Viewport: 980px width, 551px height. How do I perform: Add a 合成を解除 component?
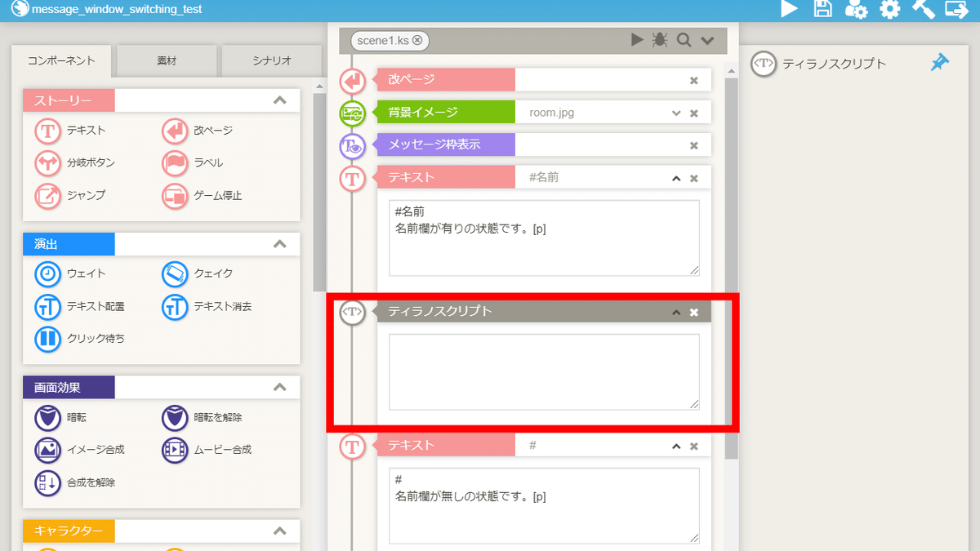click(x=75, y=482)
